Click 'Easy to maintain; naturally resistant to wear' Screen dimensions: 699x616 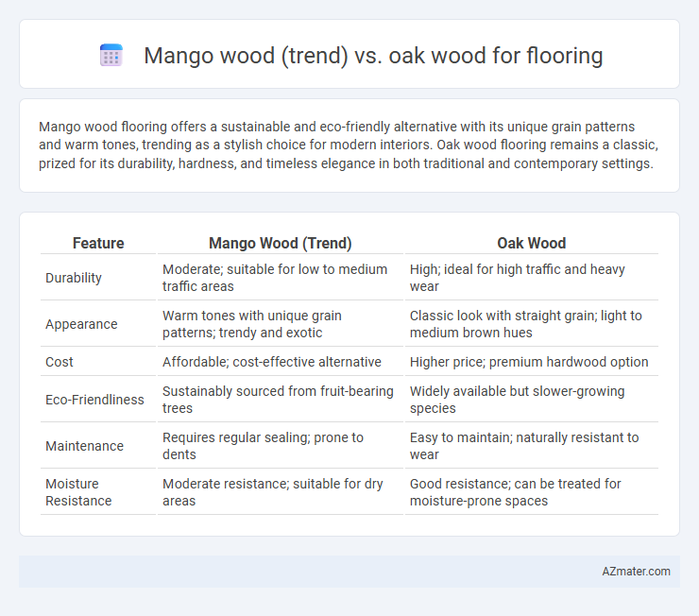(x=524, y=446)
